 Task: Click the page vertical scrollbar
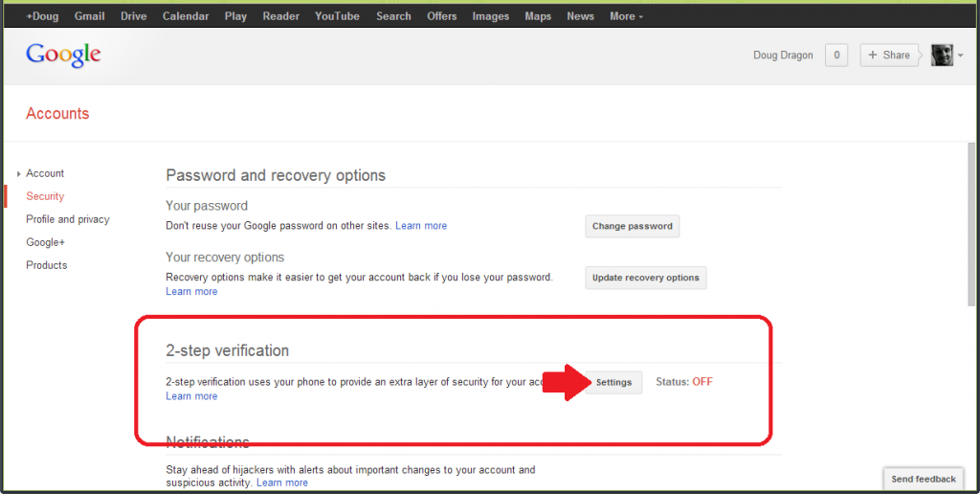970,224
